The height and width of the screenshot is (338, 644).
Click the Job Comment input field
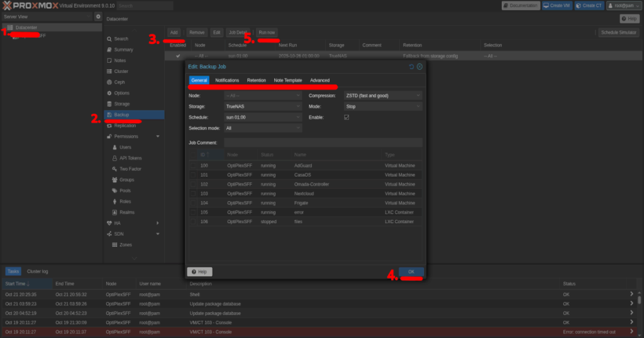323,143
